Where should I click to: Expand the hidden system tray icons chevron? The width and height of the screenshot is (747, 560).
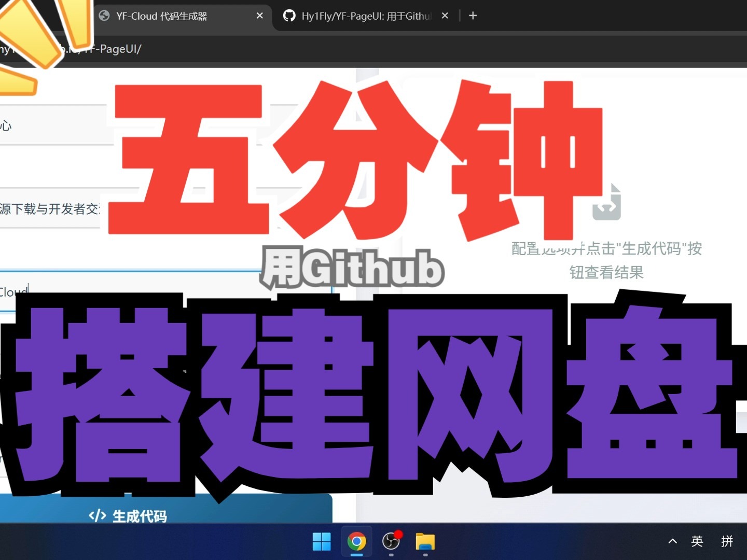[672, 541]
